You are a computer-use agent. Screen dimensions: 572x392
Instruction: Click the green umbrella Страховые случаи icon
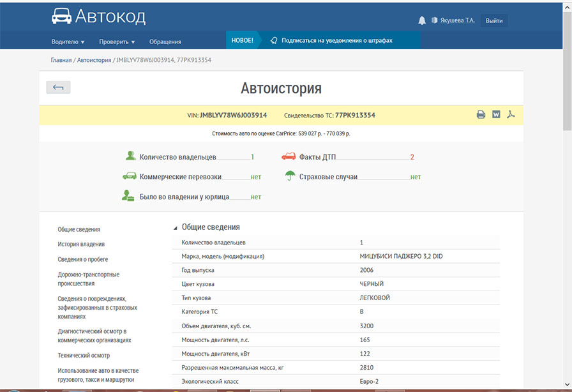point(289,176)
